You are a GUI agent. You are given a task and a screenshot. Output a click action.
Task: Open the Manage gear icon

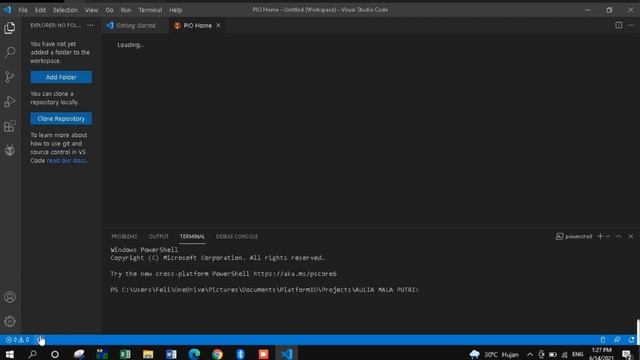click(x=10, y=321)
